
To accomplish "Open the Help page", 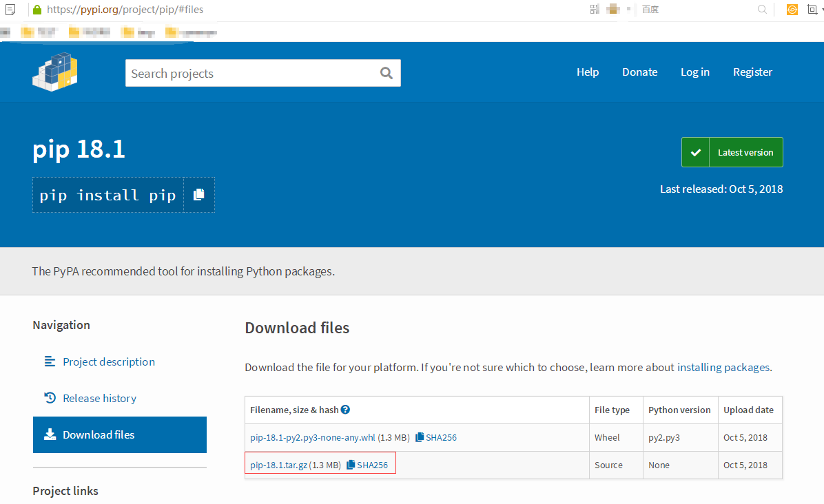I will 588,72.
